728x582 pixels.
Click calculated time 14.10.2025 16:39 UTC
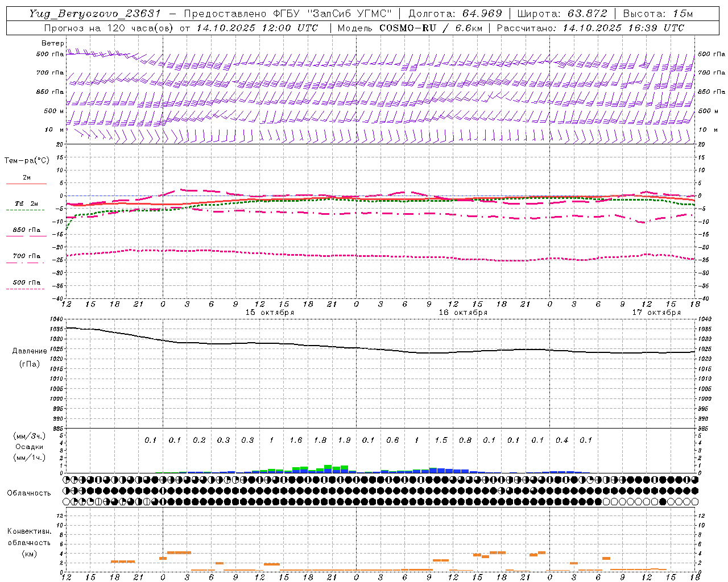(623, 28)
